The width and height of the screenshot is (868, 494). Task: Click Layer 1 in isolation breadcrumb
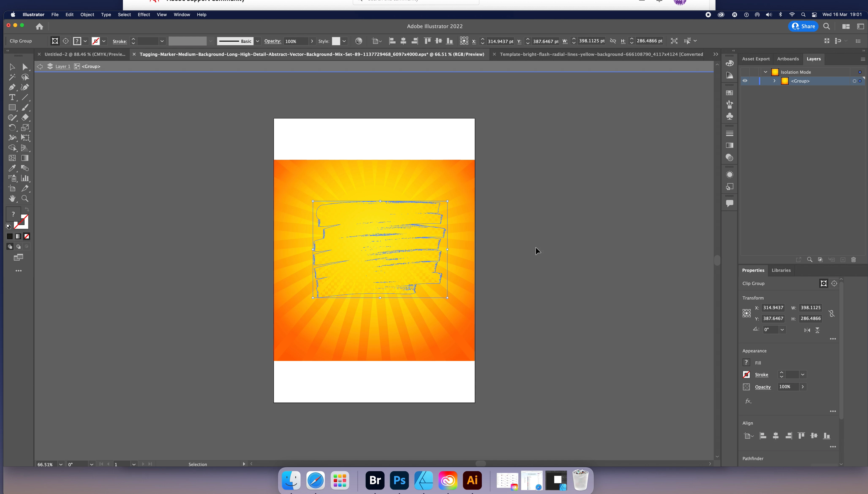[63, 66]
